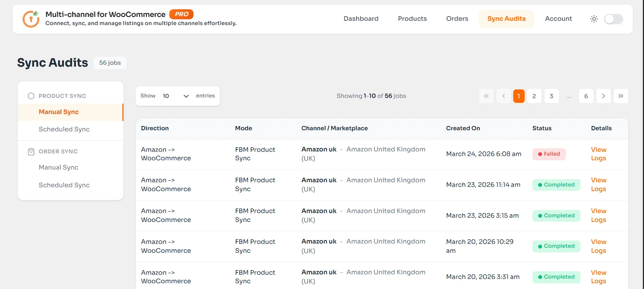The width and height of the screenshot is (644, 289).
Task: Click the Direction column header
Action: point(155,128)
